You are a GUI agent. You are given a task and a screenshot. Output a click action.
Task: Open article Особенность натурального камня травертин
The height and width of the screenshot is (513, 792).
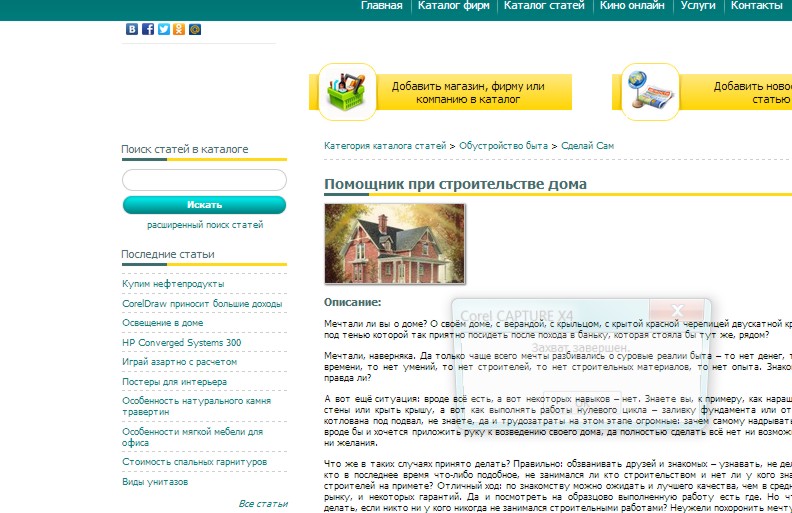pyautogui.click(x=196, y=406)
